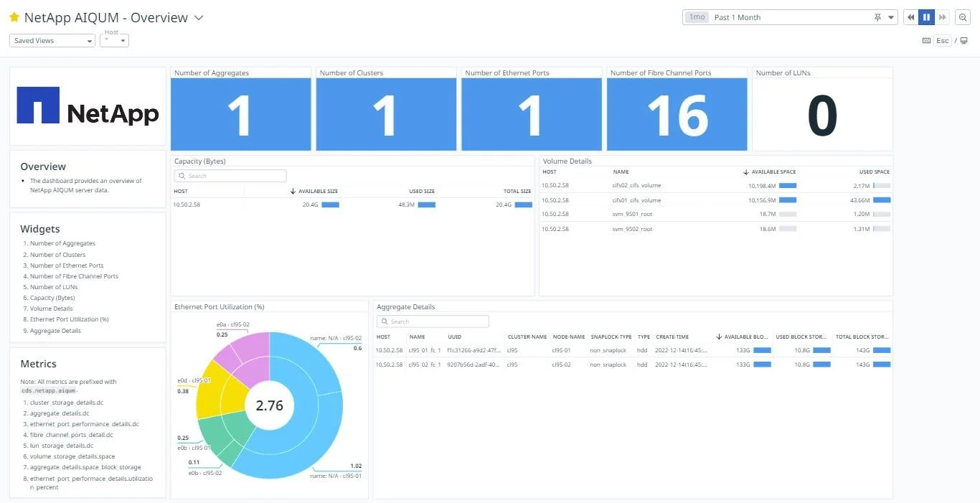Pause the dashboard auto-refresh

925,17
